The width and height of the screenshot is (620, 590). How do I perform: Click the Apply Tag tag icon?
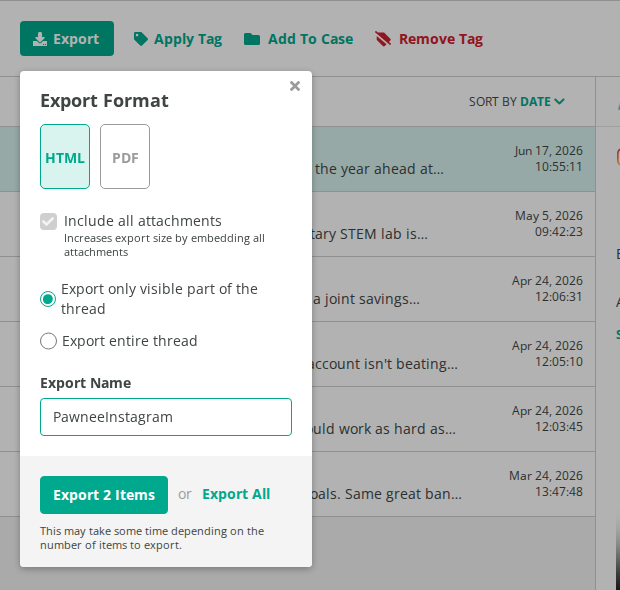click(140, 39)
